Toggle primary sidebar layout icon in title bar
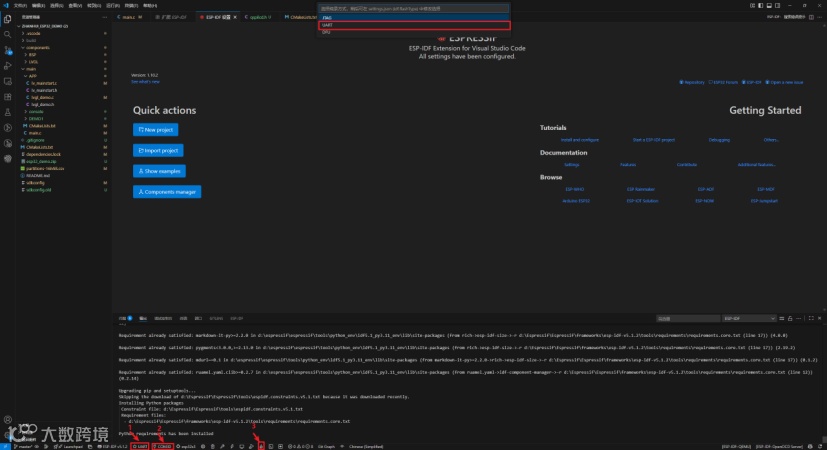 coord(760,5)
